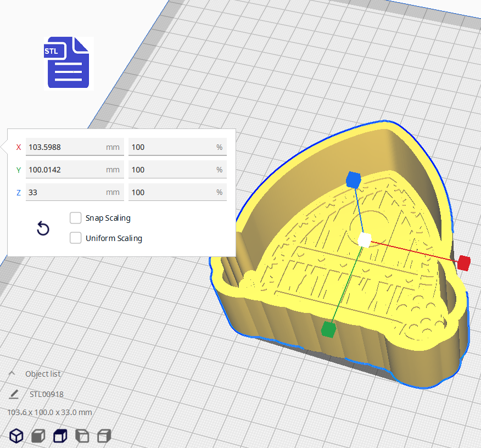Collapse the Object list chevron

click(x=12, y=373)
